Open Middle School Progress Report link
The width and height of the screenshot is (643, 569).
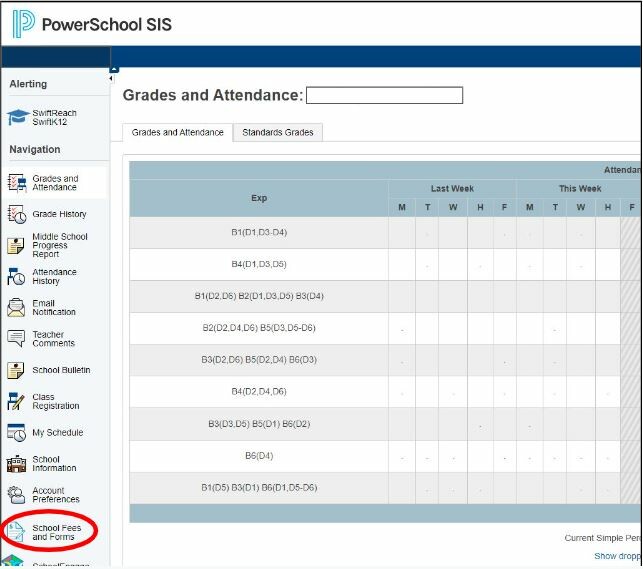(60, 245)
